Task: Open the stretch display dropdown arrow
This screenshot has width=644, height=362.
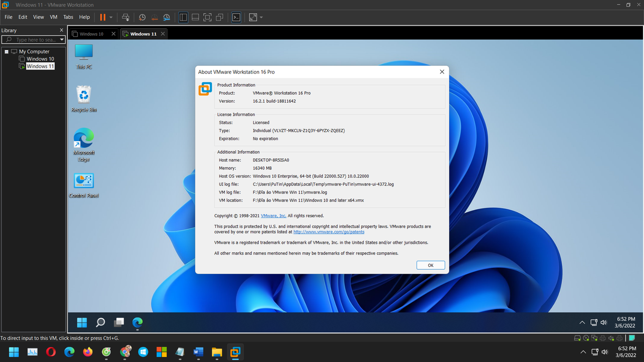Action: pos(261,17)
